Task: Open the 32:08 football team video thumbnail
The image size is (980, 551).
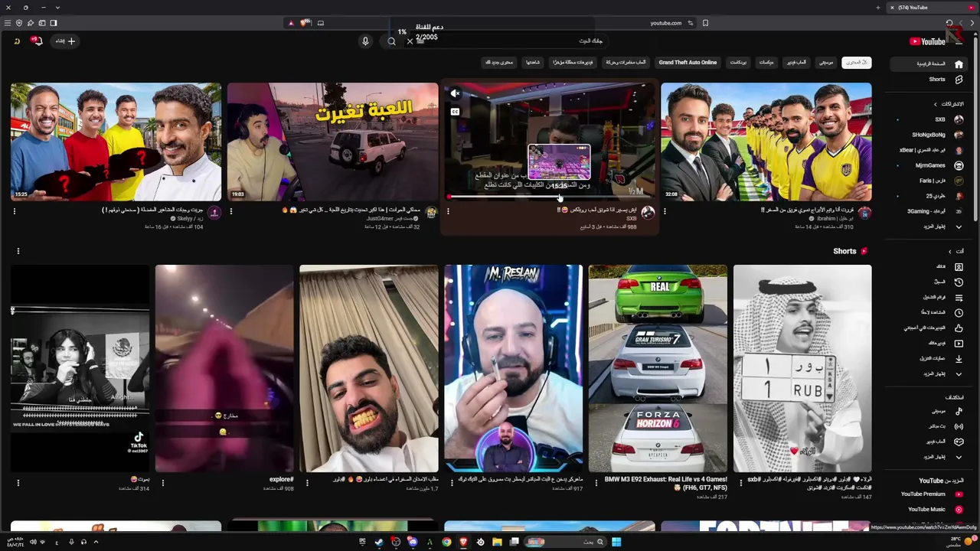Action: click(x=766, y=142)
